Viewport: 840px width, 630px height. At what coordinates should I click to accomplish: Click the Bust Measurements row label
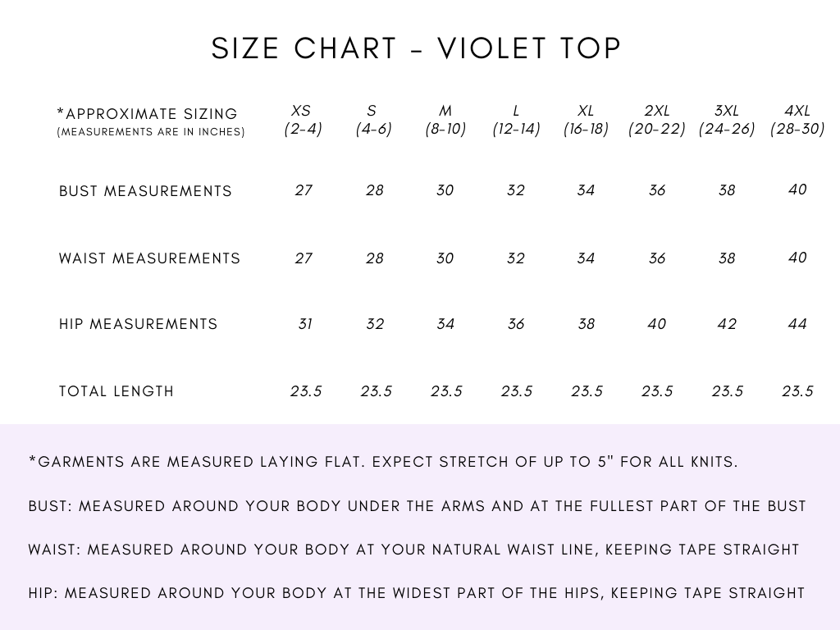145,191
